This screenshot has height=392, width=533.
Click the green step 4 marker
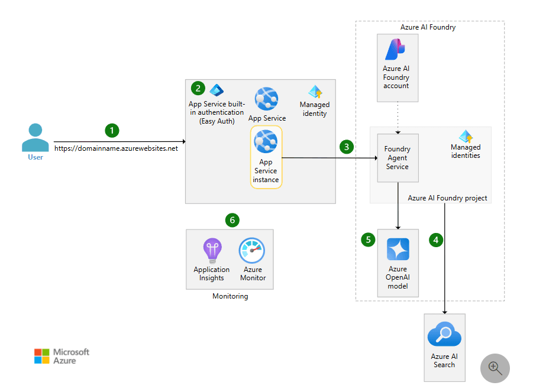(x=437, y=240)
